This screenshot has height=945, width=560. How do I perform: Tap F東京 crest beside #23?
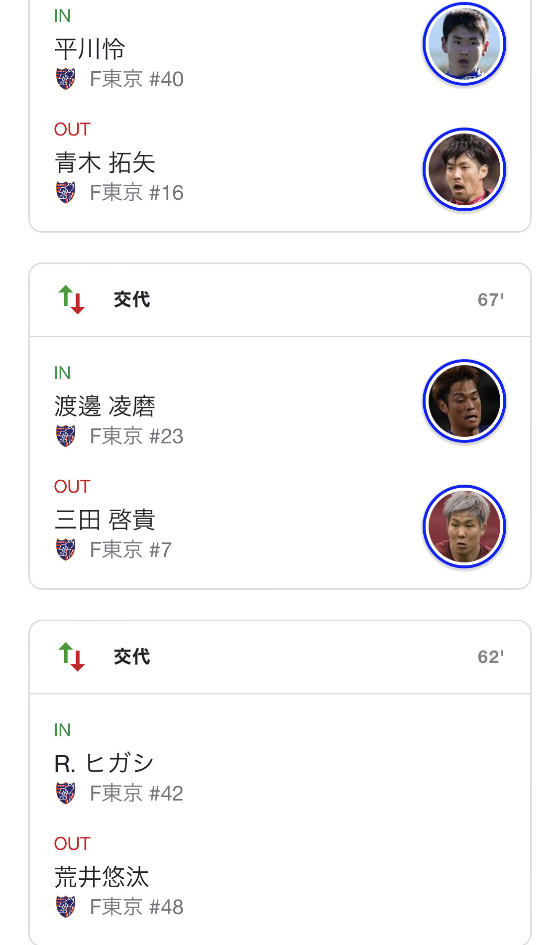point(65,436)
